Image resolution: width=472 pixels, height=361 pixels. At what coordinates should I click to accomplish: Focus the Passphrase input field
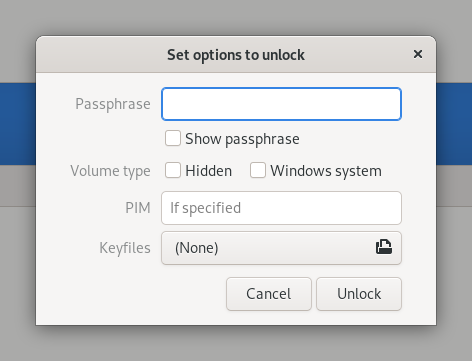281,104
